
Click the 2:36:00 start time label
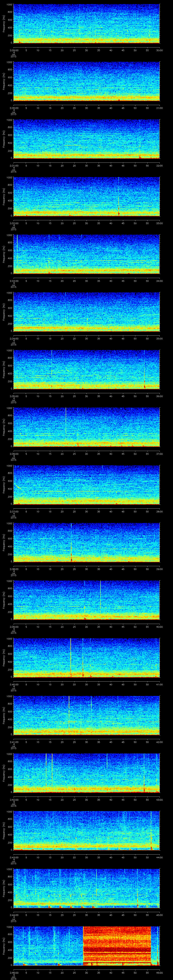pyautogui.click(x=14, y=454)
